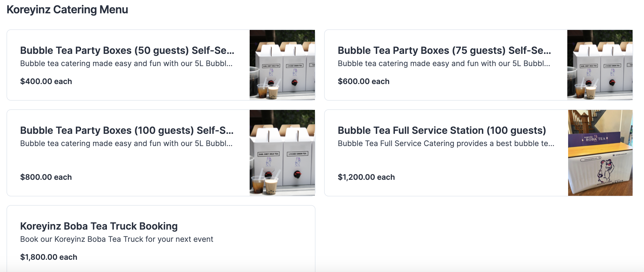Click the 100 guests party box description
The image size is (644, 272).
(x=126, y=143)
